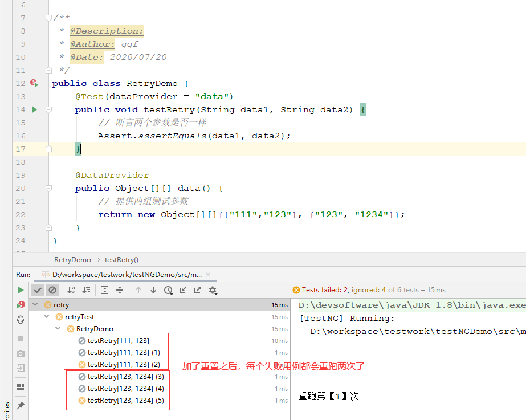This screenshot has height=420, width=526.
Task: Toggle Show Passed tests checkmark button
Action: tap(38, 290)
